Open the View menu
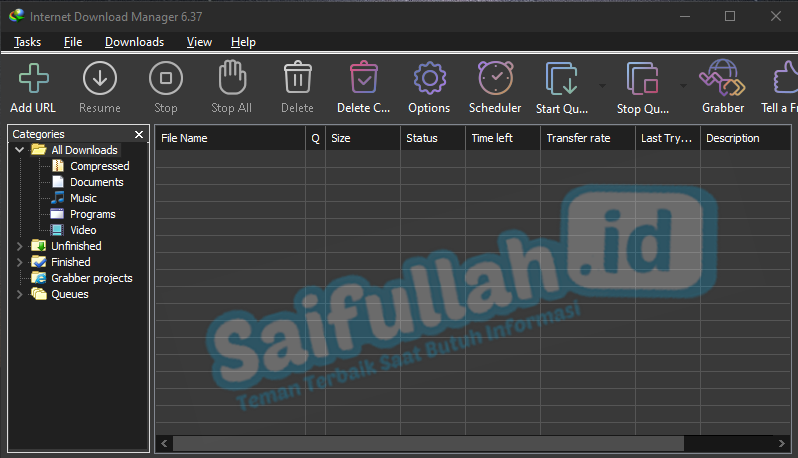This screenshot has height=458, width=798. pyautogui.click(x=199, y=42)
